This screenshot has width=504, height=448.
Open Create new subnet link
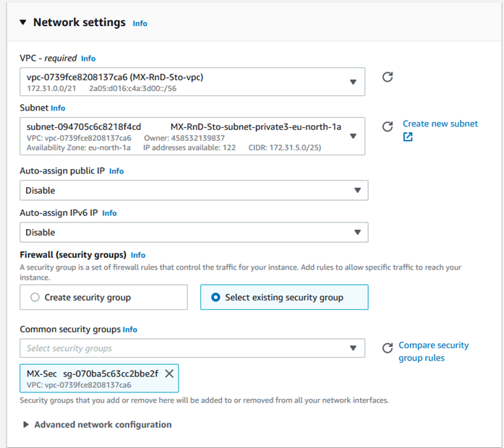(440, 124)
